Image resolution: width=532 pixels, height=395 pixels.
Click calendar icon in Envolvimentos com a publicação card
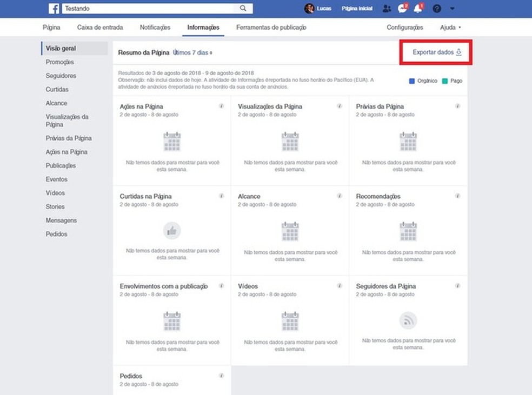[x=172, y=321]
